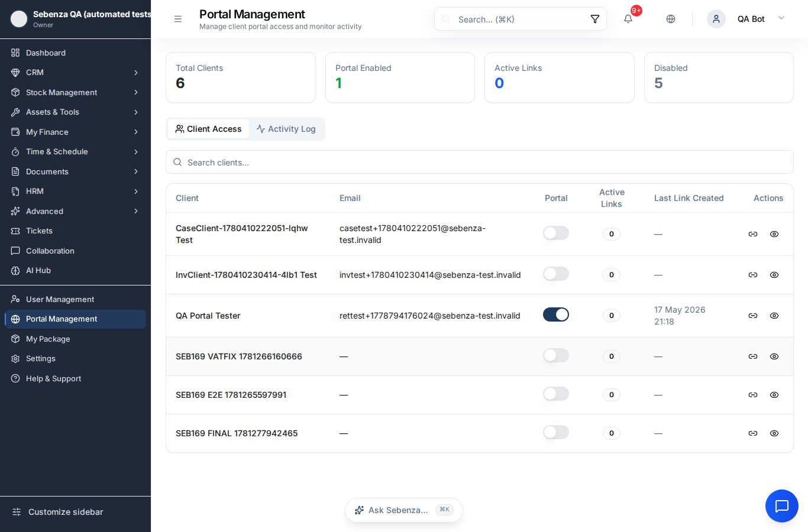
Task: Open Collaboration in the sidebar
Action: click(x=75, y=251)
